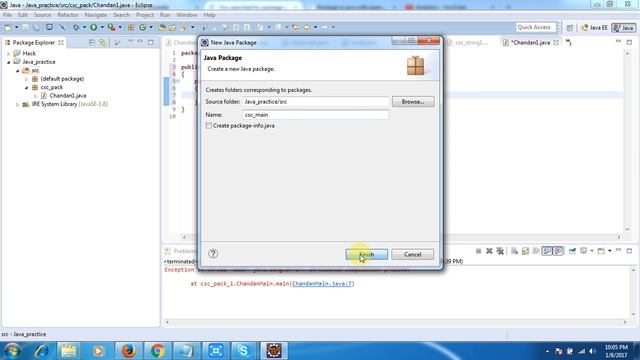
Task: Select the Package Explorer tab
Action: 33,42
